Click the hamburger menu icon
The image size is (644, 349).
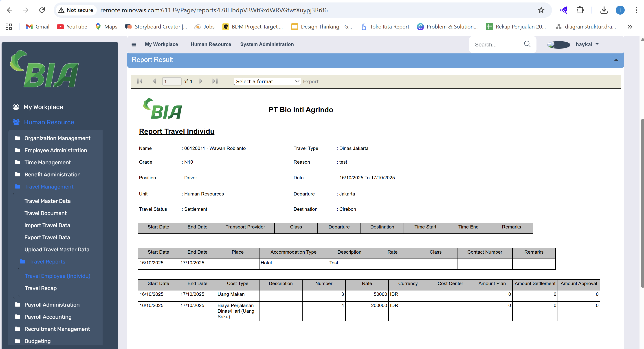tap(134, 44)
